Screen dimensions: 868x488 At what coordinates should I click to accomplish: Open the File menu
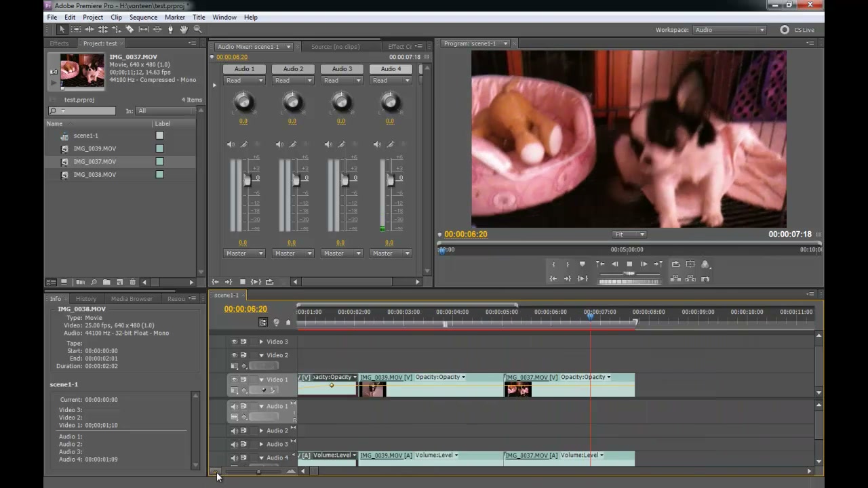point(52,17)
